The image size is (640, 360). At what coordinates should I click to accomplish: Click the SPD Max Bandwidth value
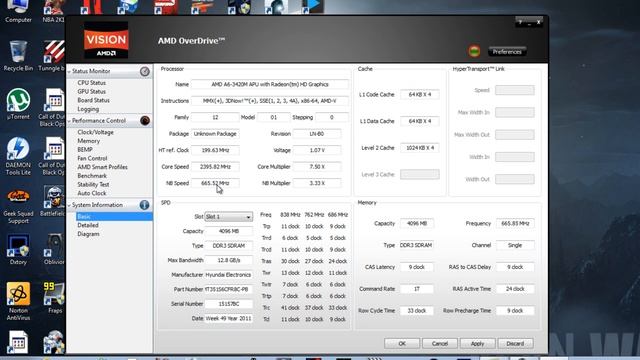click(228, 260)
